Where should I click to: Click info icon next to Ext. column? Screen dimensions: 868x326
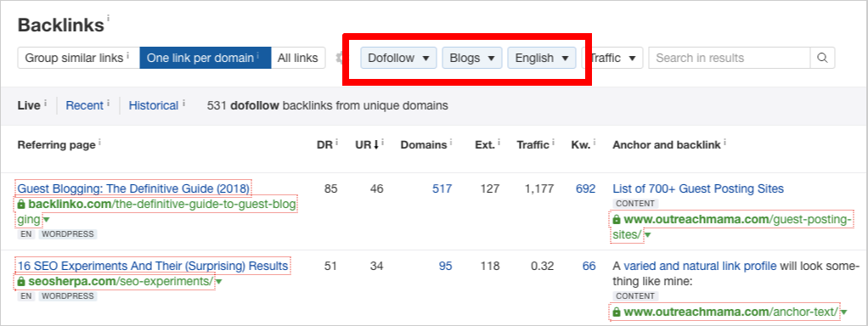pos(499,143)
